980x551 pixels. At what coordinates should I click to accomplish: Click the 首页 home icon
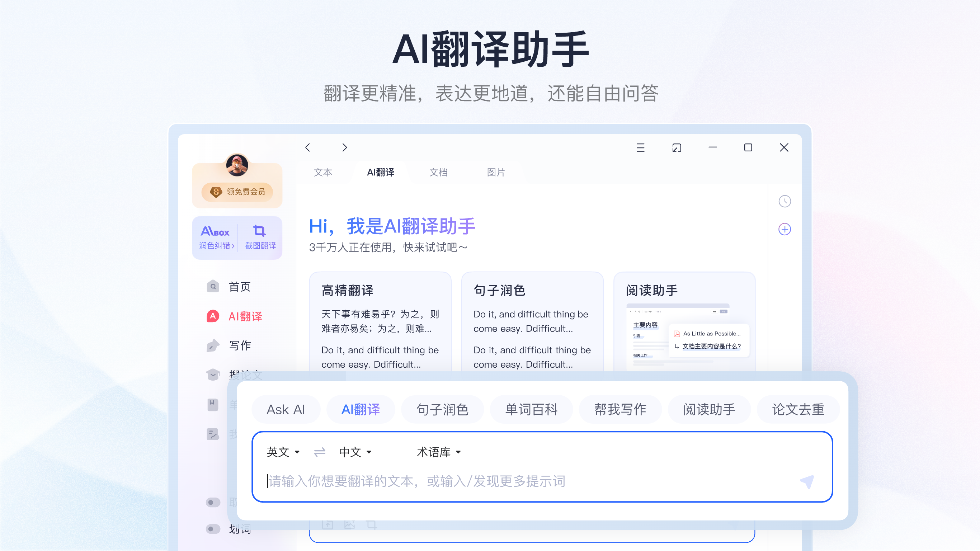click(x=213, y=287)
